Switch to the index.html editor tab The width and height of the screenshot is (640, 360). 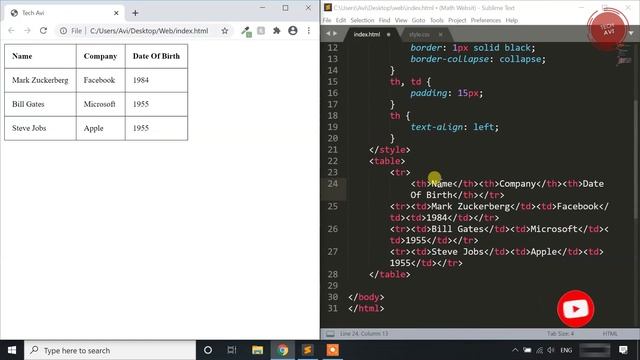coord(367,34)
